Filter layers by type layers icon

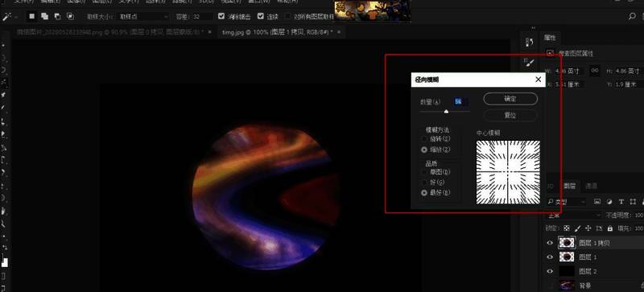(621, 202)
